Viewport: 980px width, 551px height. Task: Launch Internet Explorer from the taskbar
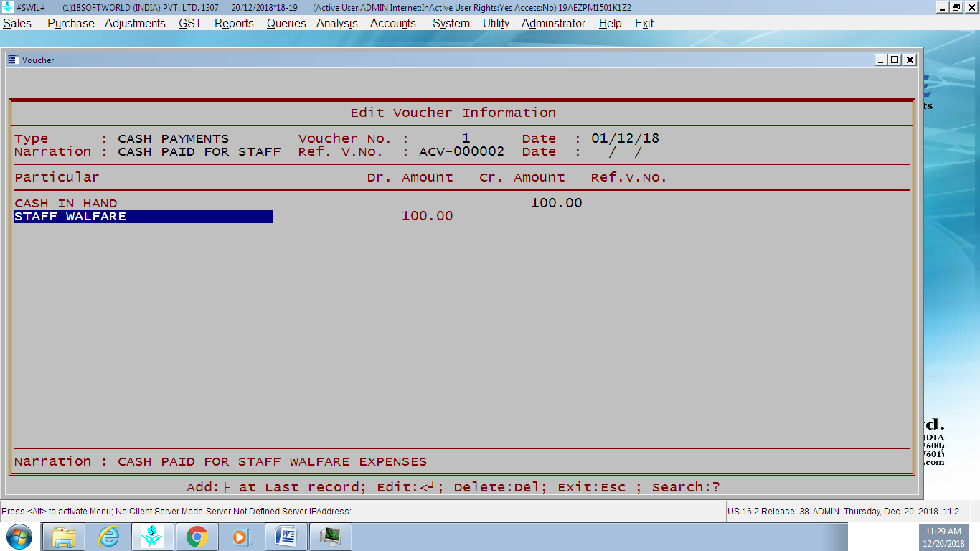[108, 537]
